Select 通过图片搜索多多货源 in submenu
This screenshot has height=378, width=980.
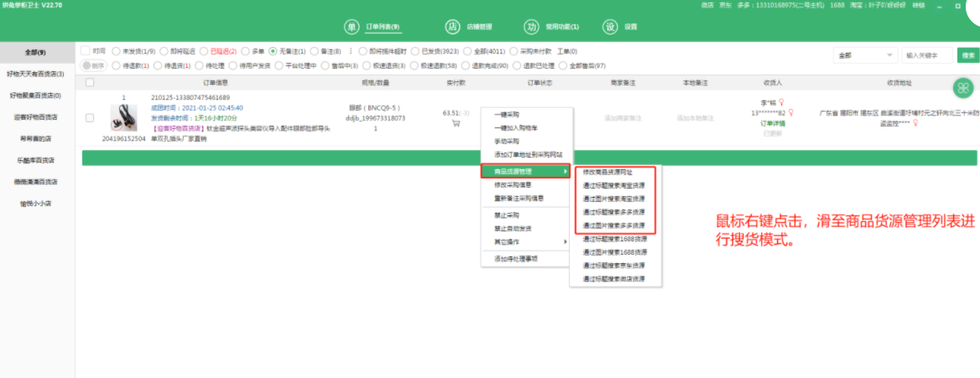615,225
